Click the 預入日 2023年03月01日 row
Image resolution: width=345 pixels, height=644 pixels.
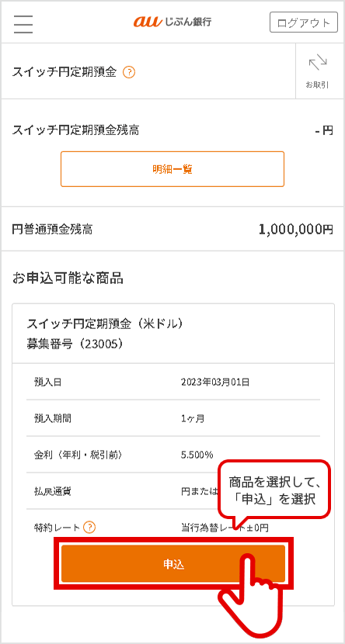click(173, 382)
